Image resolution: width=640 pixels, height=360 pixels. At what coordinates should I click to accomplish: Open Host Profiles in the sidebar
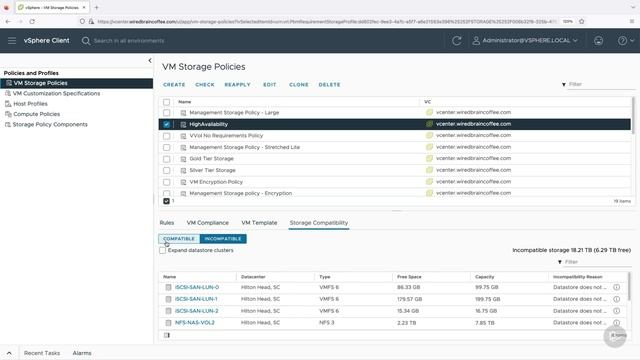tap(30, 104)
